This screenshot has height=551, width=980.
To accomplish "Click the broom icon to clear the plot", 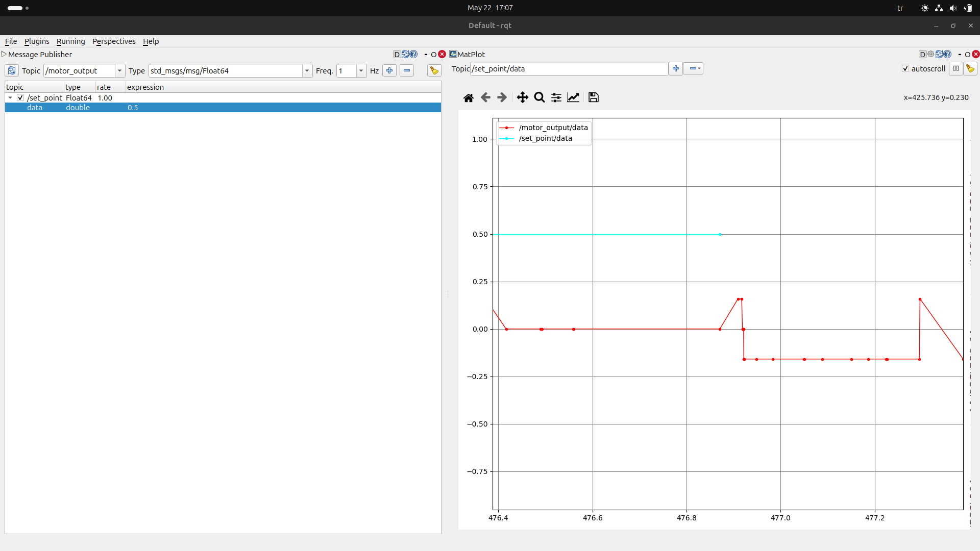I will pos(970,69).
